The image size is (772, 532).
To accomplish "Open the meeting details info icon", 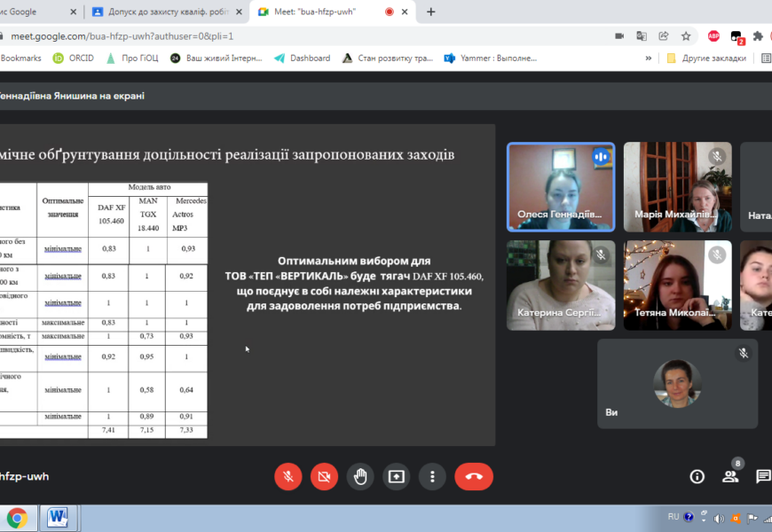I will [697, 476].
